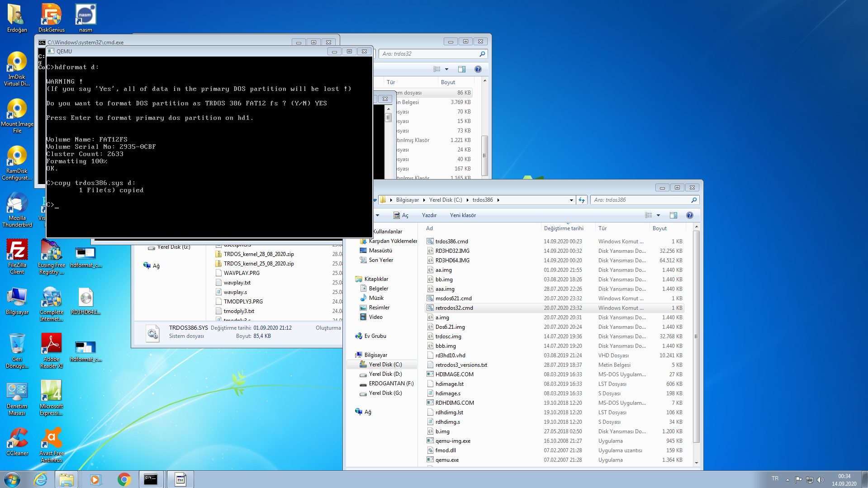Screen dimensions: 868x488
Task: Toggle preview pane in trdos32 window
Action: click(x=461, y=69)
